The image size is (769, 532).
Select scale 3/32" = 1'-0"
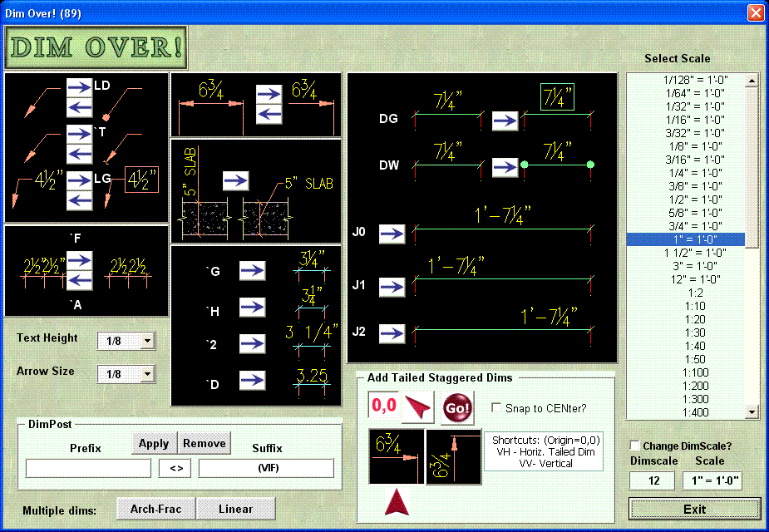(686, 133)
